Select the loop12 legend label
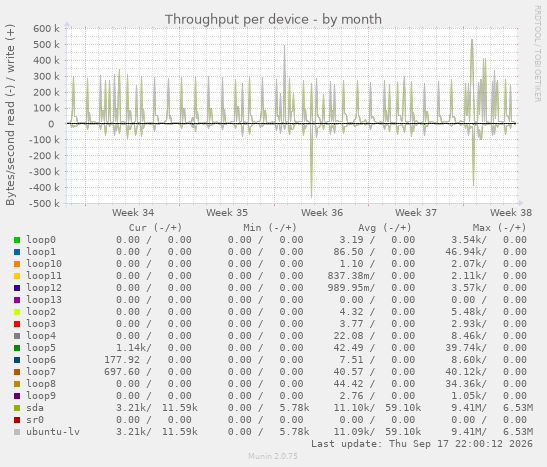 coord(44,288)
